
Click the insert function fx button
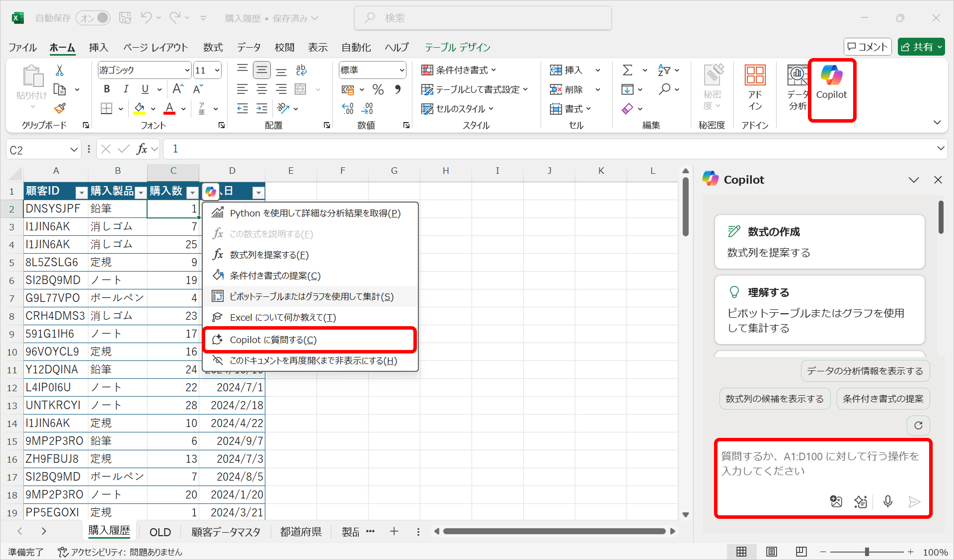pyautogui.click(x=142, y=149)
